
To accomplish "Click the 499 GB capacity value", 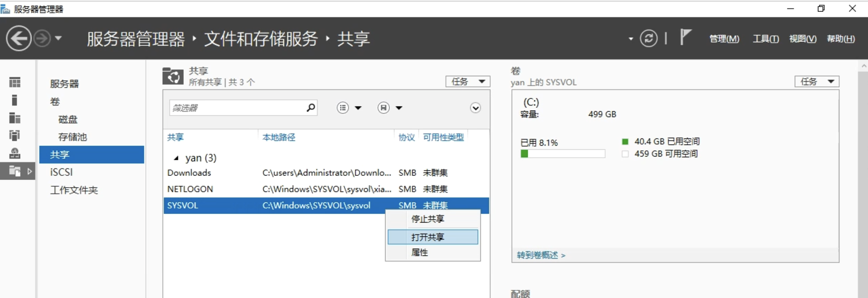I will (x=602, y=114).
